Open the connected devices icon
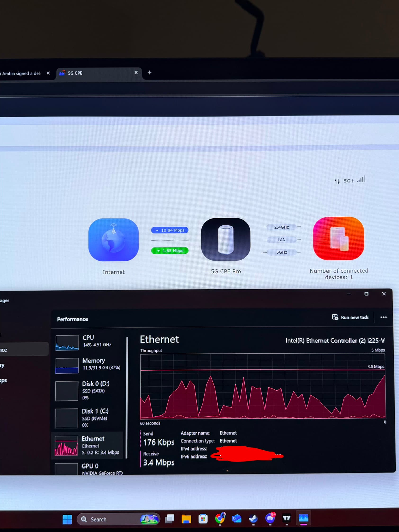The height and width of the screenshot is (532, 399). (x=338, y=238)
